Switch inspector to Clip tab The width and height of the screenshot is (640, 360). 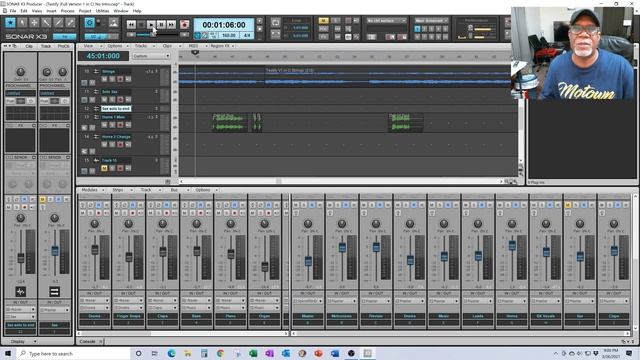(x=29, y=46)
